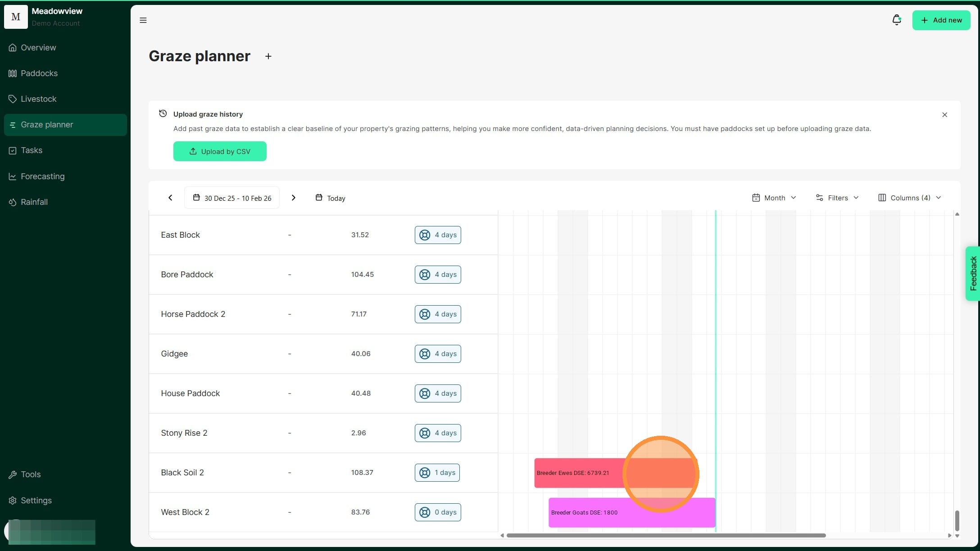Screen dimensions: 980x551
Task: Navigate to Forecasting page
Action: [42, 176]
